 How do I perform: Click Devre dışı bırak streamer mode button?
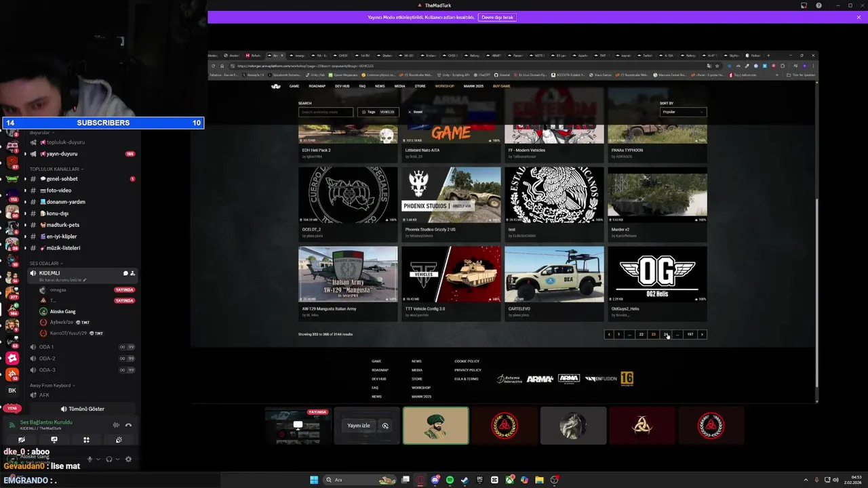497,17
